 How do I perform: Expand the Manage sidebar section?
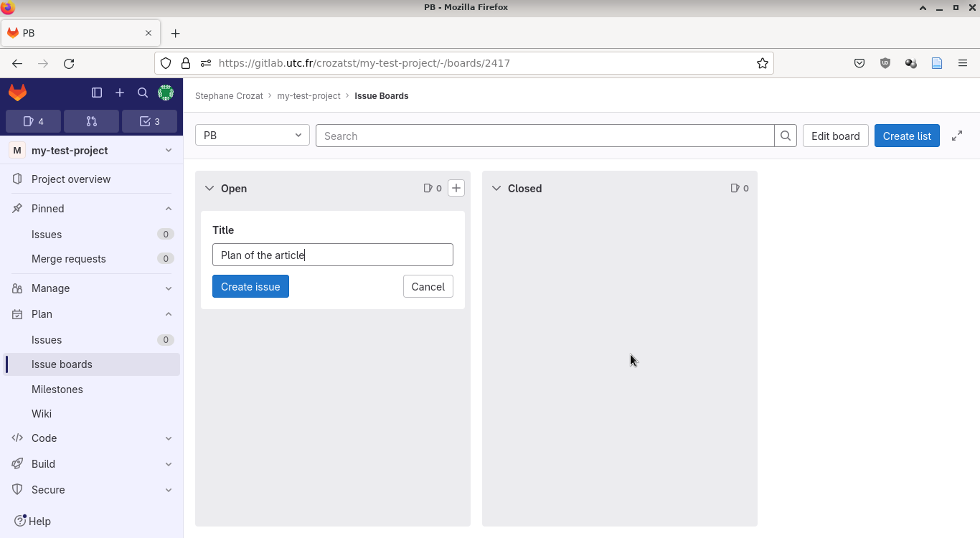92,288
